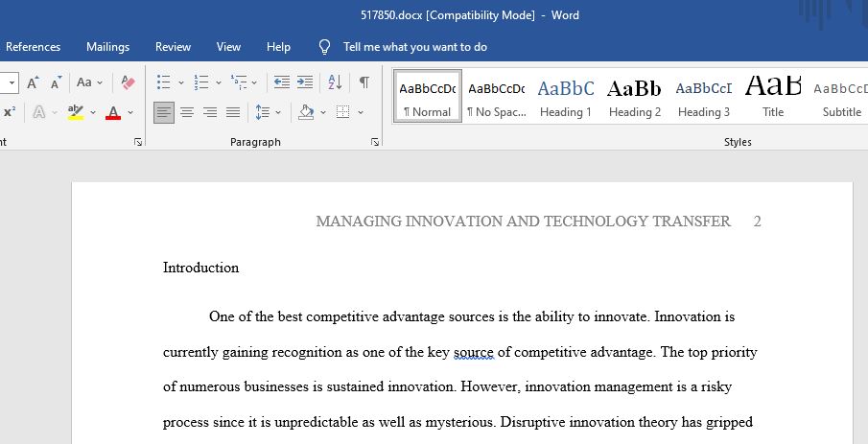Increase paragraph indent

304,82
